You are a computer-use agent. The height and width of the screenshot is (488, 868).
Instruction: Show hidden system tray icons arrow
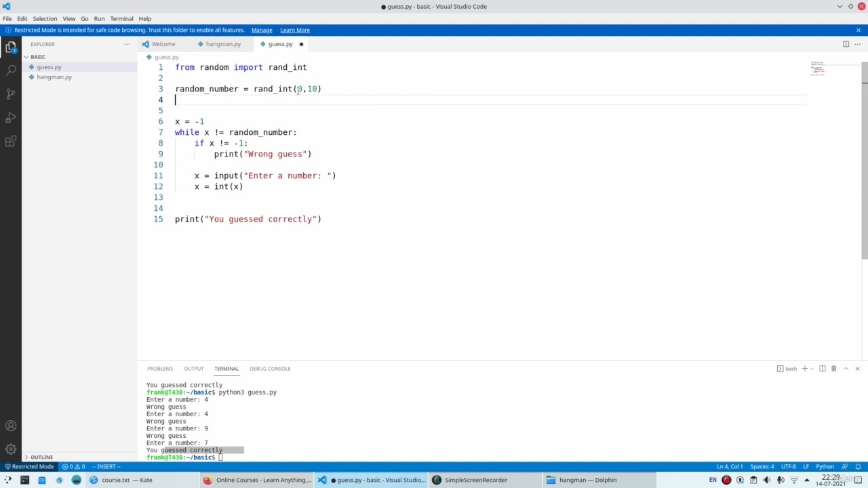coord(807,480)
